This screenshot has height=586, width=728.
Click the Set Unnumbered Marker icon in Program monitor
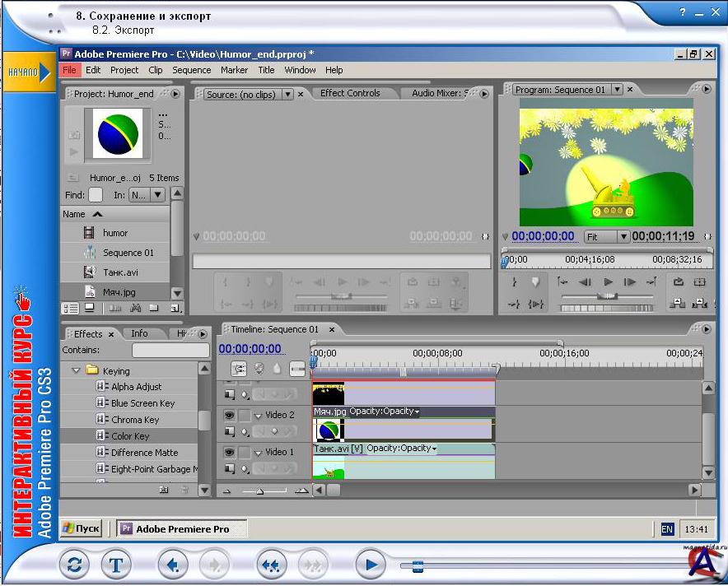pyautogui.click(x=534, y=281)
